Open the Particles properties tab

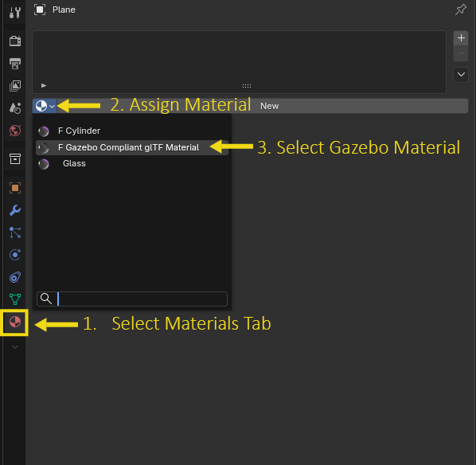pyautogui.click(x=15, y=232)
